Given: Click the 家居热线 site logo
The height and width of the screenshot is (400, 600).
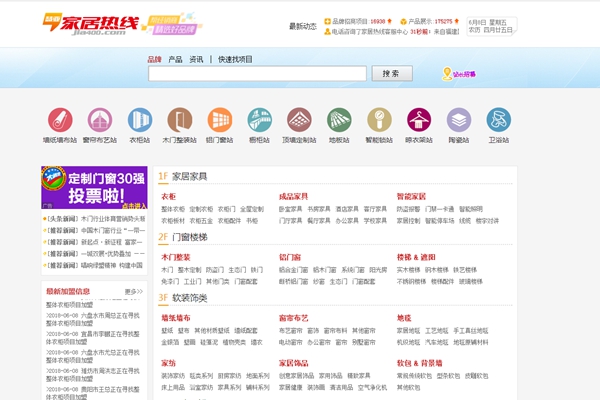Looking at the screenshot, I should (91, 24).
